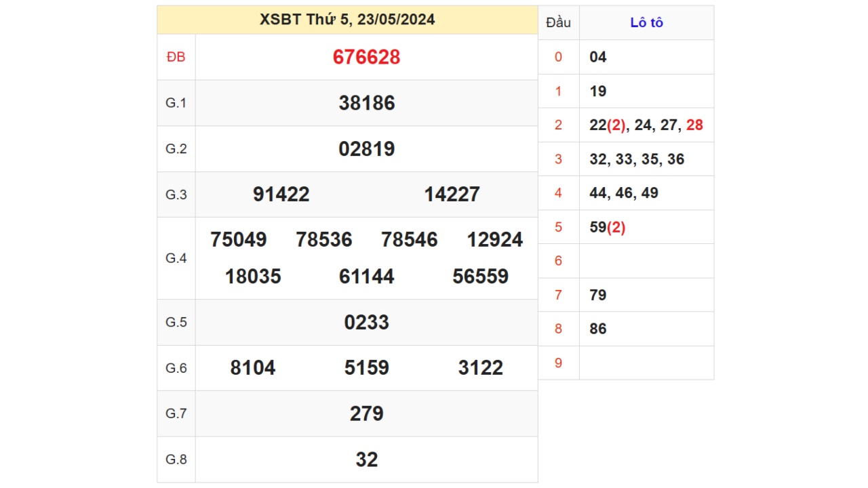
Task: Select loto value 79
Action: 598,295
